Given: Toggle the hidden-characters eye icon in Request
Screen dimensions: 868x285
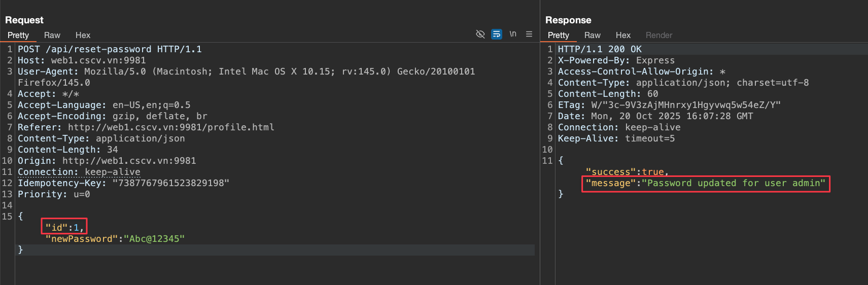Looking at the screenshot, I should (480, 34).
